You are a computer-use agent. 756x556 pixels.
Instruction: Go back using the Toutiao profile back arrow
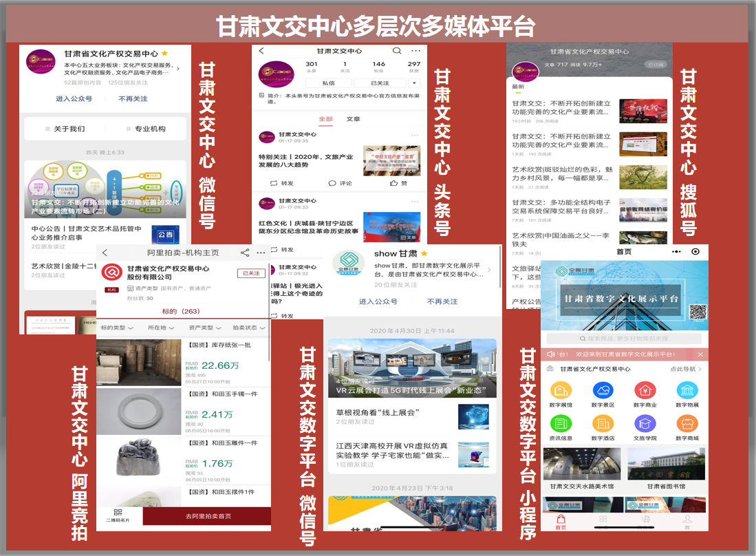tap(261, 51)
